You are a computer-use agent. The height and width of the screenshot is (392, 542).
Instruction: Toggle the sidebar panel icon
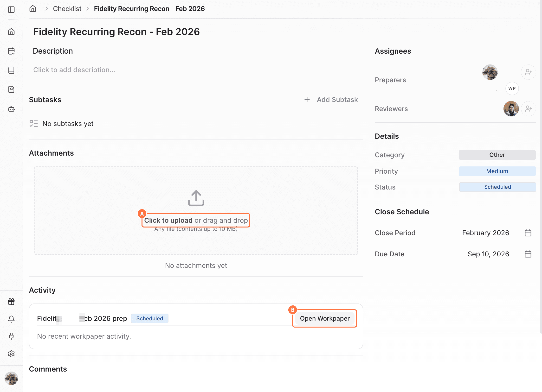pos(11,10)
